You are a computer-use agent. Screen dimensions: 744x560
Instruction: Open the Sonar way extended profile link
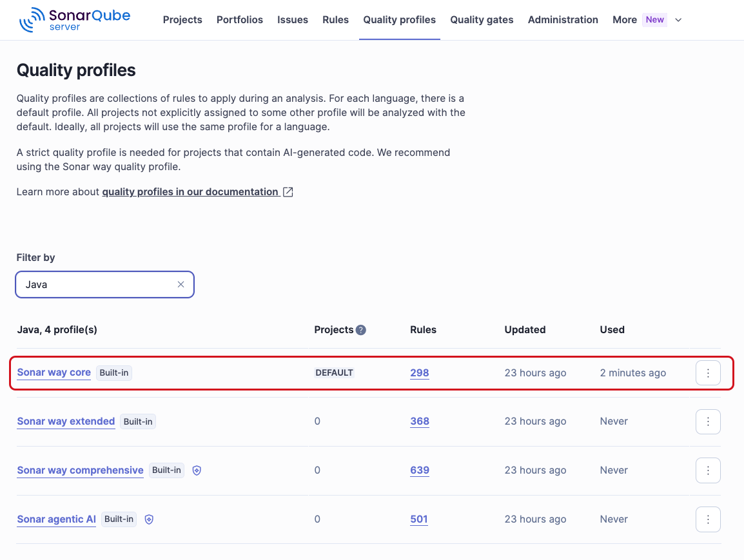click(x=66, y=421)
